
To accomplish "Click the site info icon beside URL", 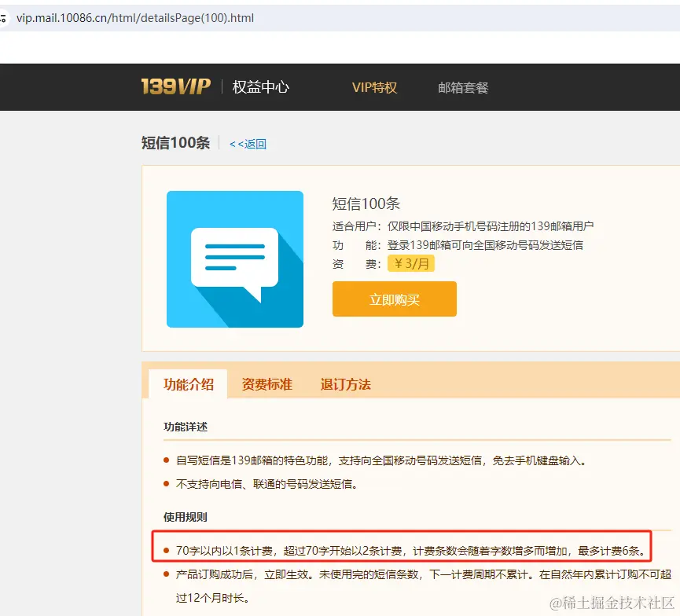I will (x=3, y=18).
